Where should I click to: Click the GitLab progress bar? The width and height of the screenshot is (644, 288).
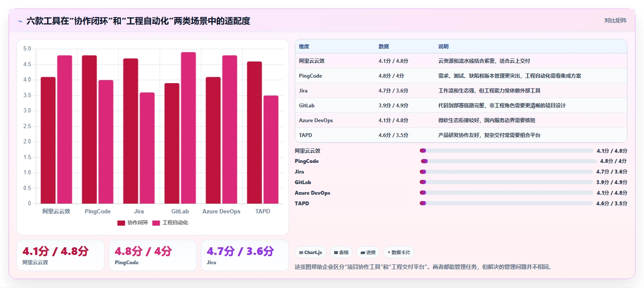[506, 182]
